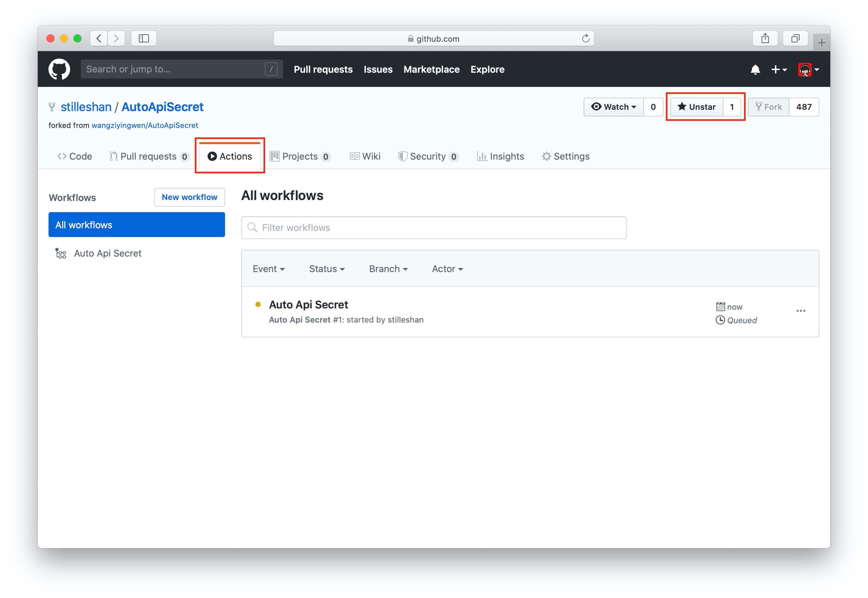Switch to the Projects tab

pos(300,156)
